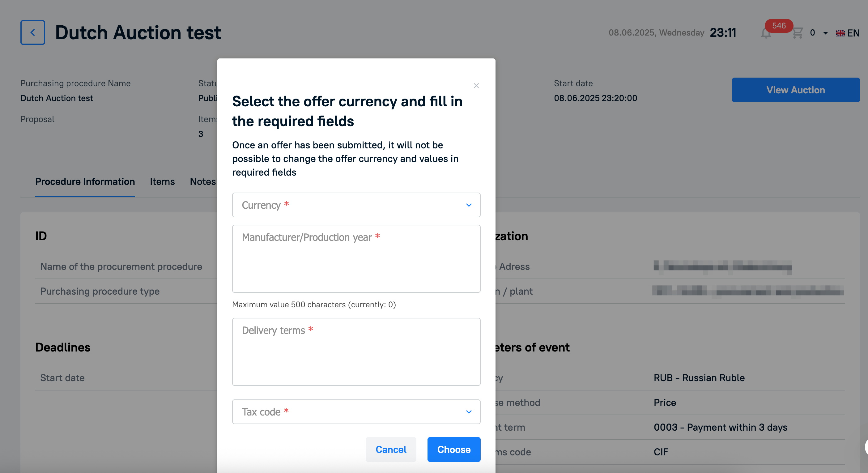Open the shopping cart icon
The height and width of the screenshot is (473, 868).
pos(798,33)
